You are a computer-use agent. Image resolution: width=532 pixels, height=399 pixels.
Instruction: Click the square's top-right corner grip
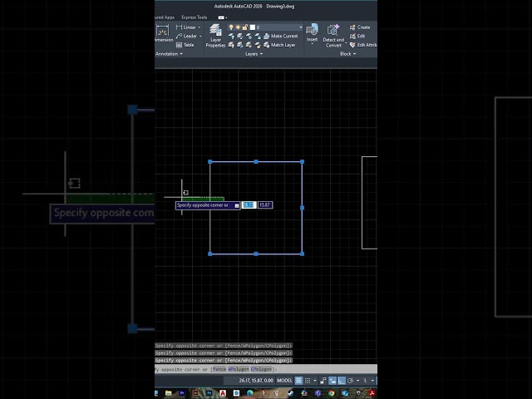click(303, 162)
